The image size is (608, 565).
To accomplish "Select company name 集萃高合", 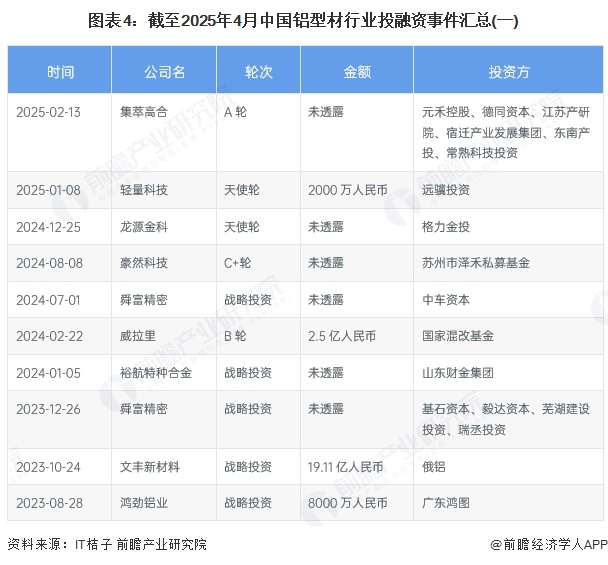I will tap(144, 112).
